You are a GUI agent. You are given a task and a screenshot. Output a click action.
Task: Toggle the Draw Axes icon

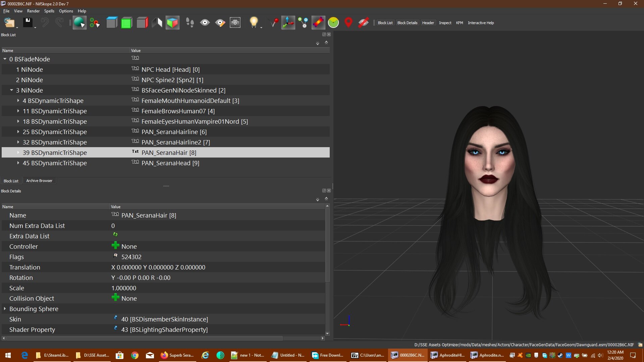288,23
